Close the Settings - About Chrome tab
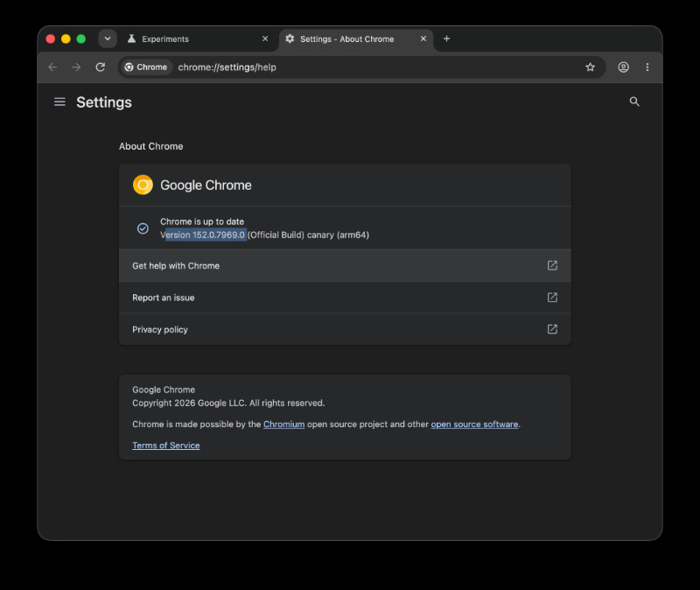Image resolution: width=700 pixels, height=590 pixels. click(x=423, y=39)
